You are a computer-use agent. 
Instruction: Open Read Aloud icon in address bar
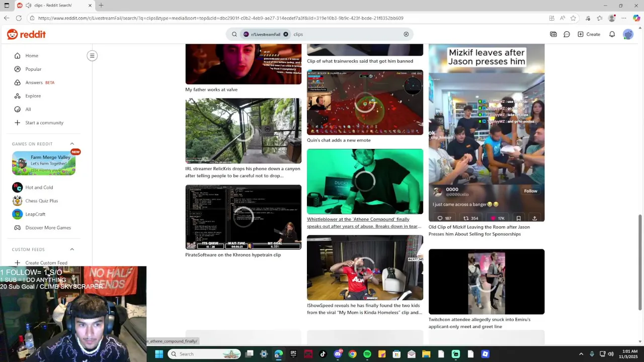click(562, 18)
